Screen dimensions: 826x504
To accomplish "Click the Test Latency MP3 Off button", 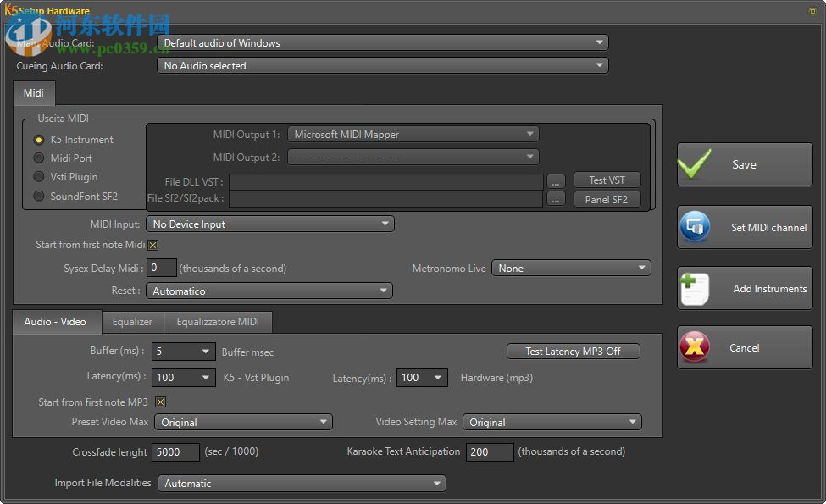I will tap(574, 352).
